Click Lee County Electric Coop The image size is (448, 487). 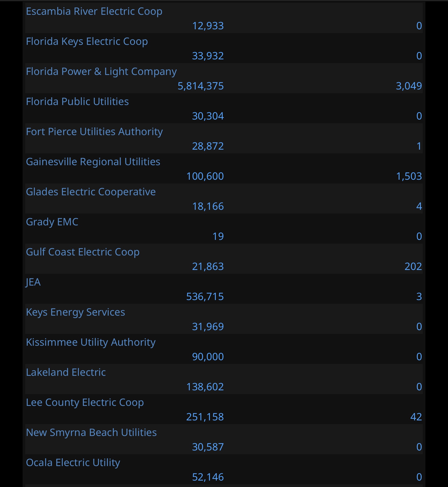point(85,403)
